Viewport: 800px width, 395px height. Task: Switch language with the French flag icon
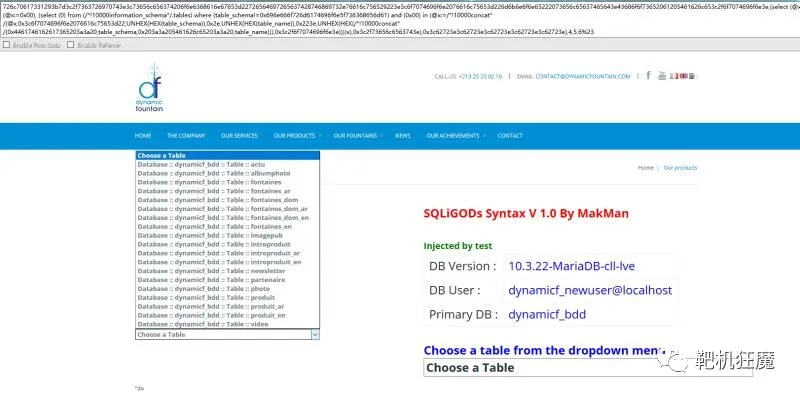point(673,76)
